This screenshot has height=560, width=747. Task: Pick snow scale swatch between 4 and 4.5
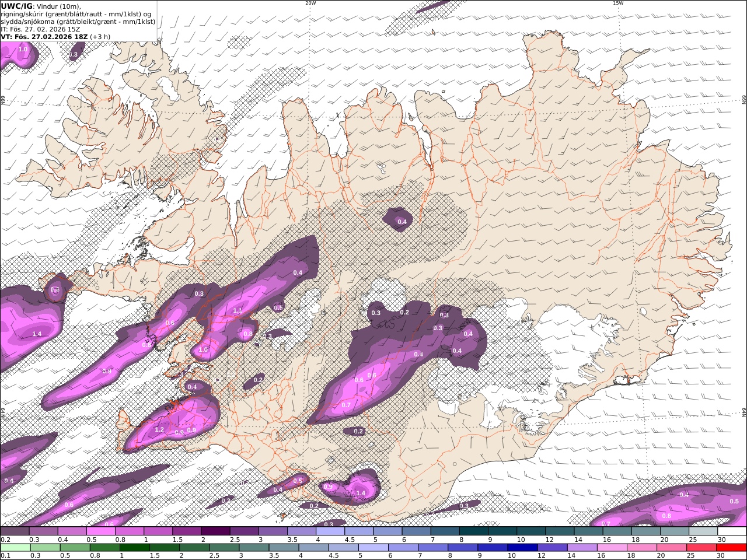pyautogui.click(x=330, y=531)
